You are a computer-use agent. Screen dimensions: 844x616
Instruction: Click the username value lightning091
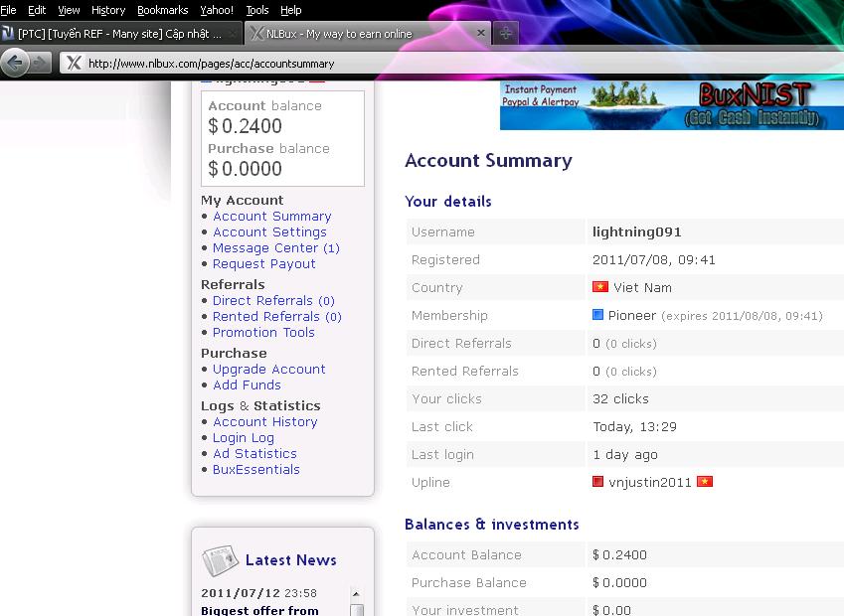[637, 231]
